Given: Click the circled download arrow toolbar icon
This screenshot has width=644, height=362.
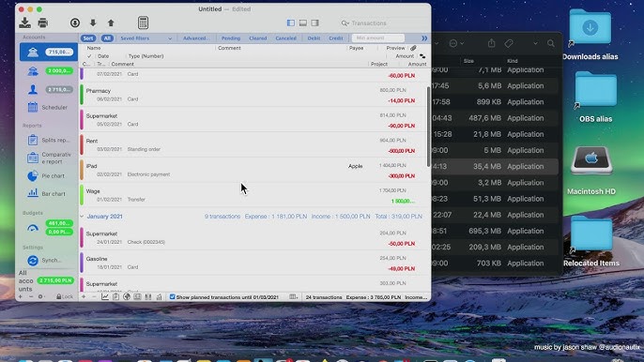Looking at the screenshot, I should click(x=75, y=23).
